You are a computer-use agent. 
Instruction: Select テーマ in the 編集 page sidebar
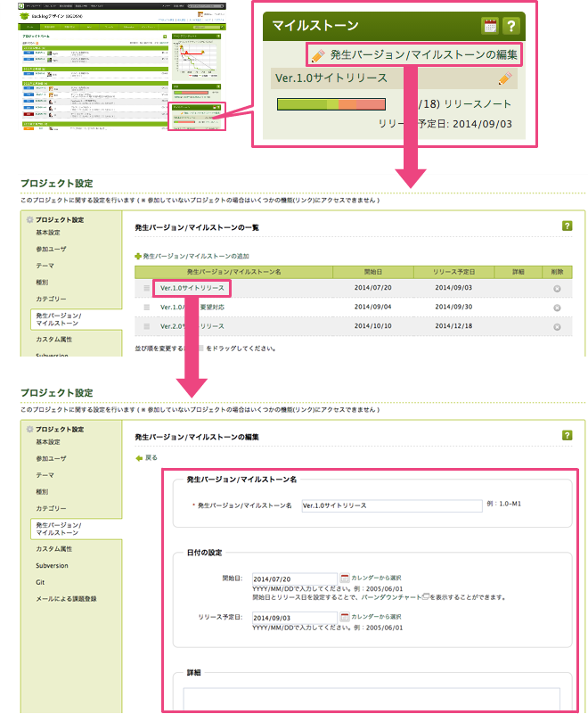[x=45, y=475]
